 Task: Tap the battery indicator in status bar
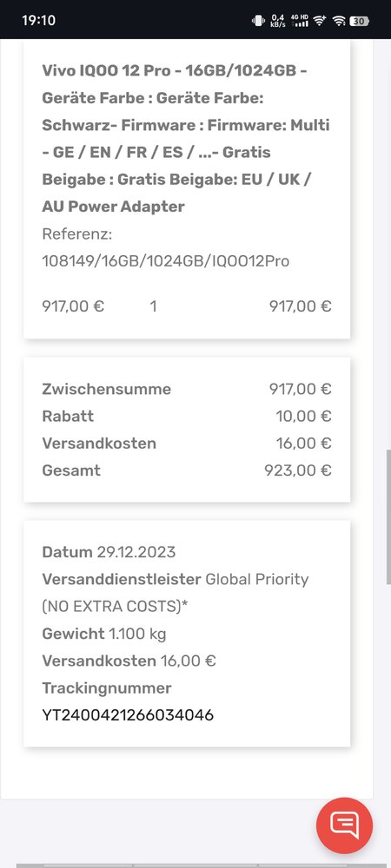pyautogui.click(x=360, y=21)
